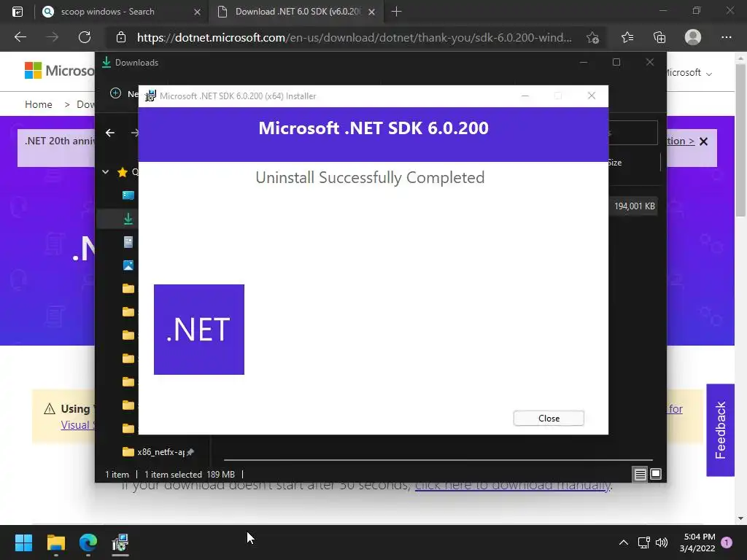
Task: Open the Favorites list icon
Action: tap(627, 37)
